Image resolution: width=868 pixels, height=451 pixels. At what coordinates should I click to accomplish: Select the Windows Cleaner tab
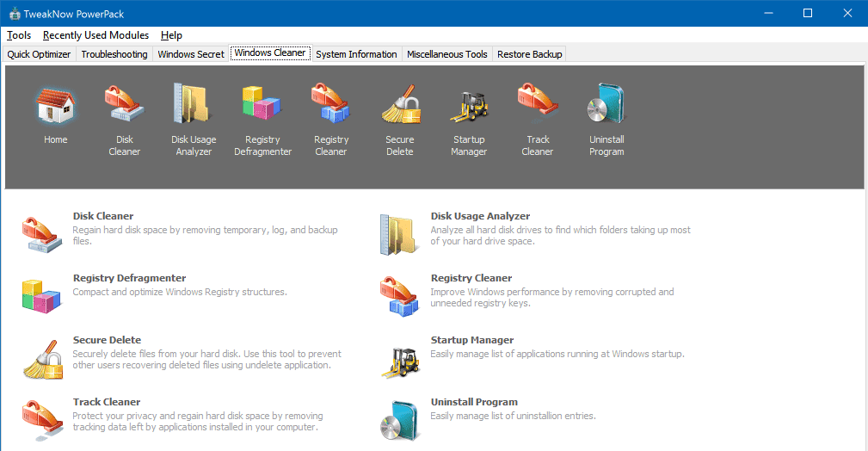(270, 53)
